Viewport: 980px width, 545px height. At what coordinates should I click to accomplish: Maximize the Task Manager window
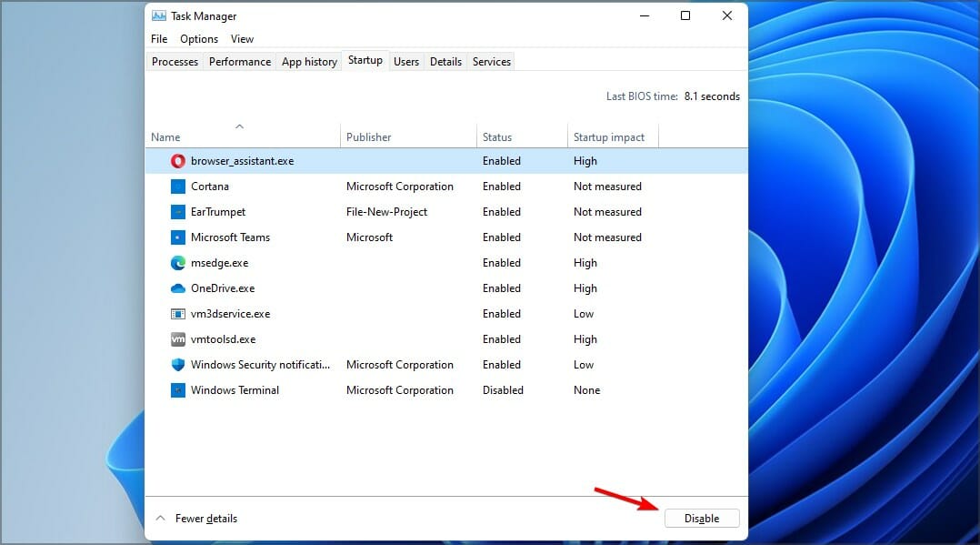point(685,15)
